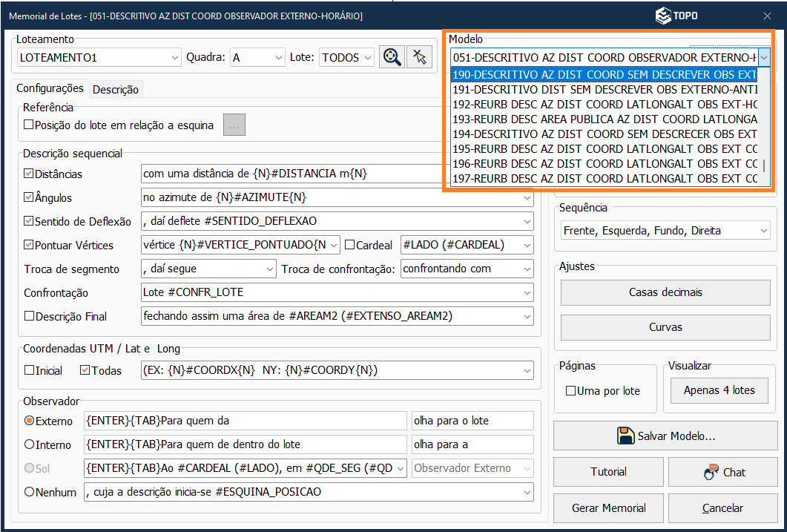This screenshot has height=532, width=787.
Task: Choose the Nenhum observer option
Action: click(30, 491)
